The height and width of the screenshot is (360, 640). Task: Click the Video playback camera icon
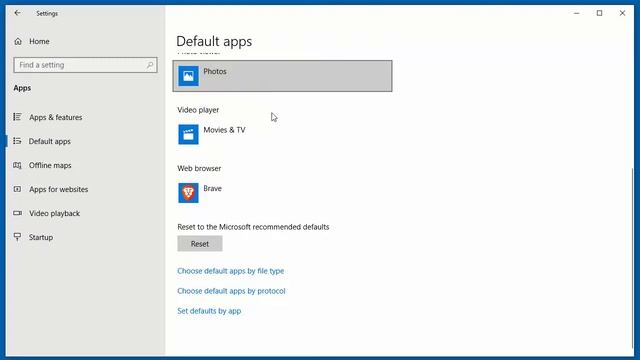tap(17, 213)
